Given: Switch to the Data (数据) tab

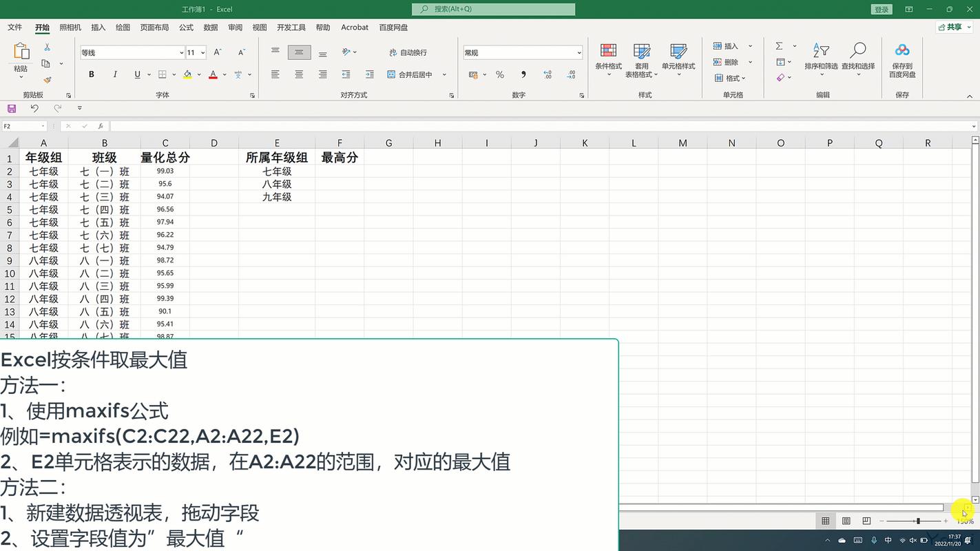Looking at the screenshot, I should pyautogui.click(x=211, y=28).
